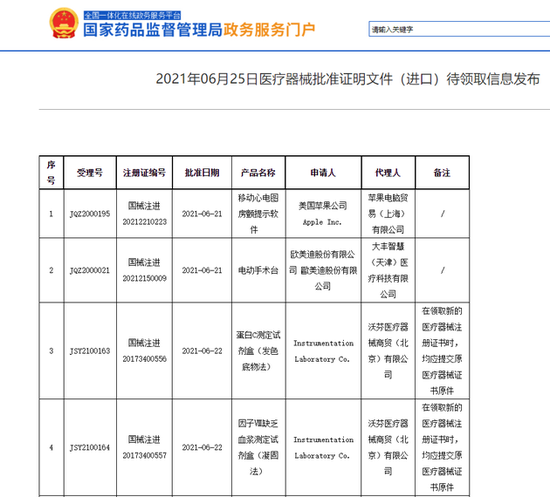
Task: Open the 国家药品监督管理局政务服务门户 site title
Action: pos(199,30)
